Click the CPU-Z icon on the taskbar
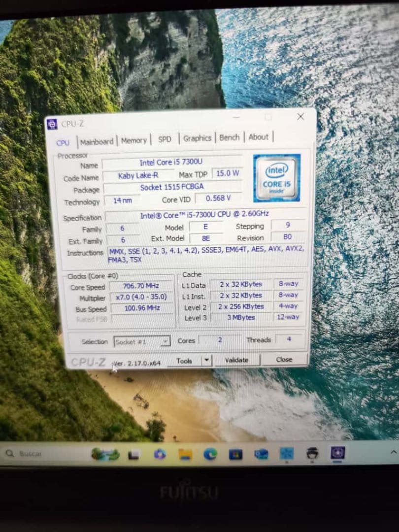 [x=338, y=453]
